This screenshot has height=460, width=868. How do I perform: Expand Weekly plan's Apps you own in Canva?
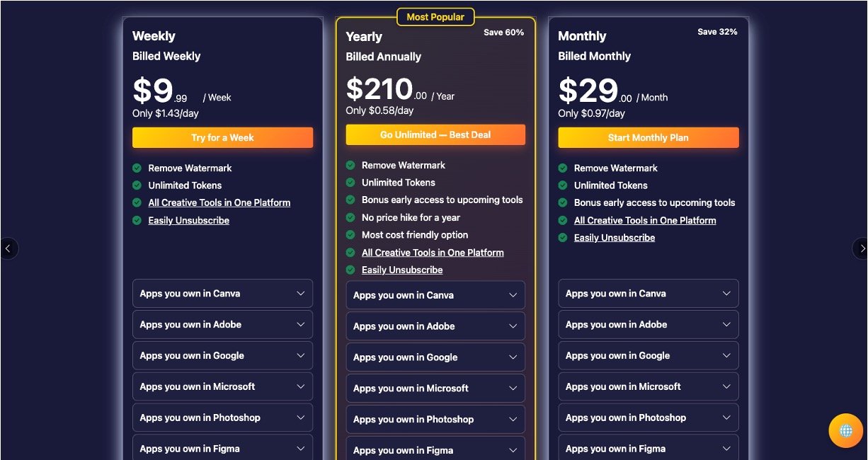(222, 294)
